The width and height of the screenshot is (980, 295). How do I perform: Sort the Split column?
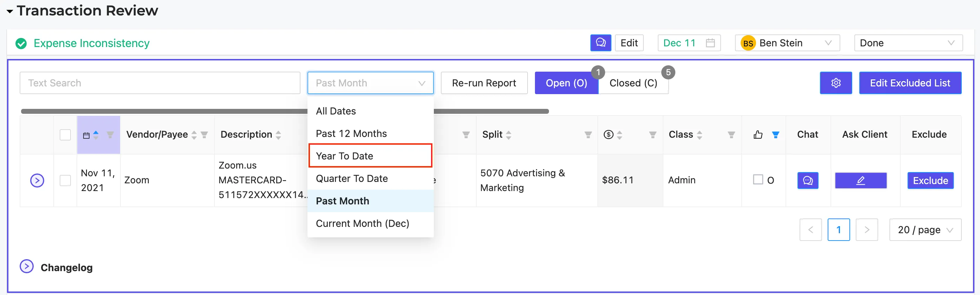509,135
